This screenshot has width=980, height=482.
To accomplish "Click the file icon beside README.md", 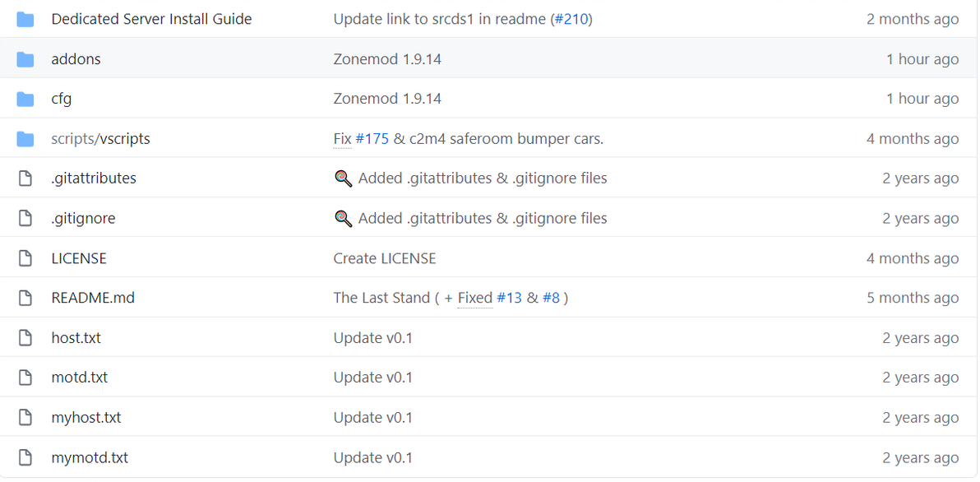I will click(x=25, y=298).
